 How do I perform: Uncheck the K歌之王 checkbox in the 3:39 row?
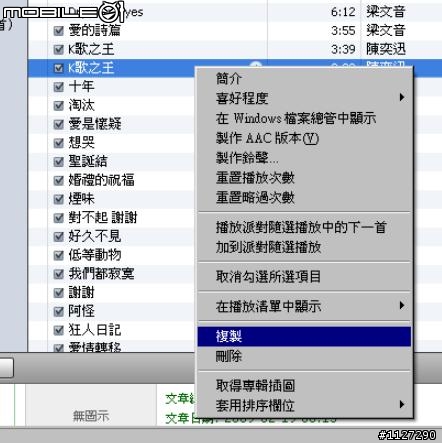click(58, 50)
